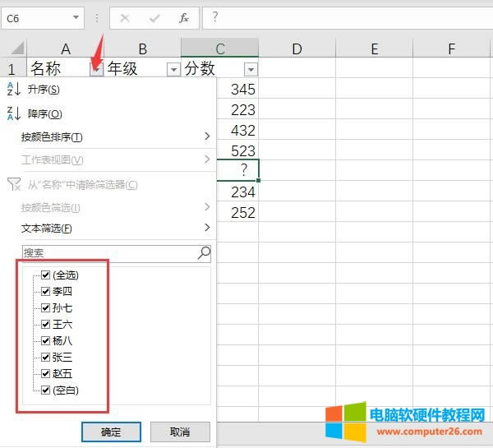
Task: Select column A header
Action: pos(66,48)
